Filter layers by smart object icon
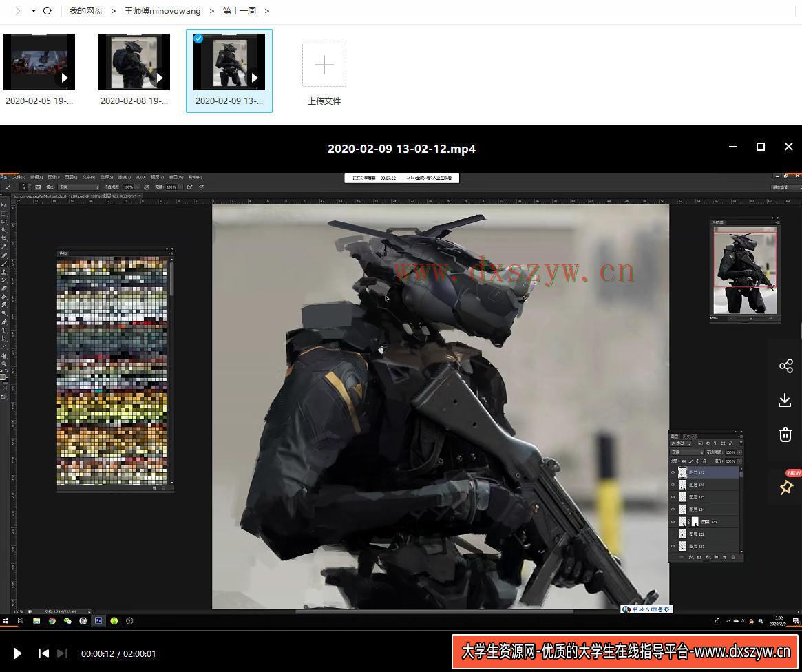Image resolution: width=802 pixels, height=672 pixels. pos(730,443)
